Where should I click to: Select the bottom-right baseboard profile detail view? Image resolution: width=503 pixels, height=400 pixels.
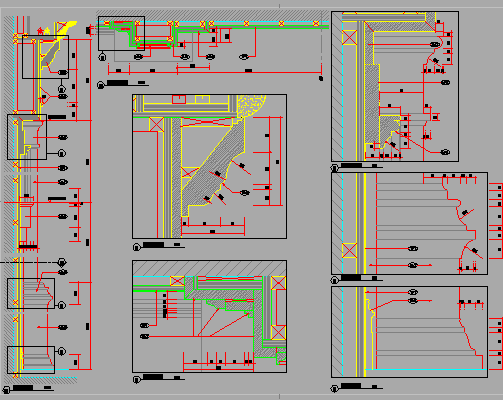click(x=409, y=332)
